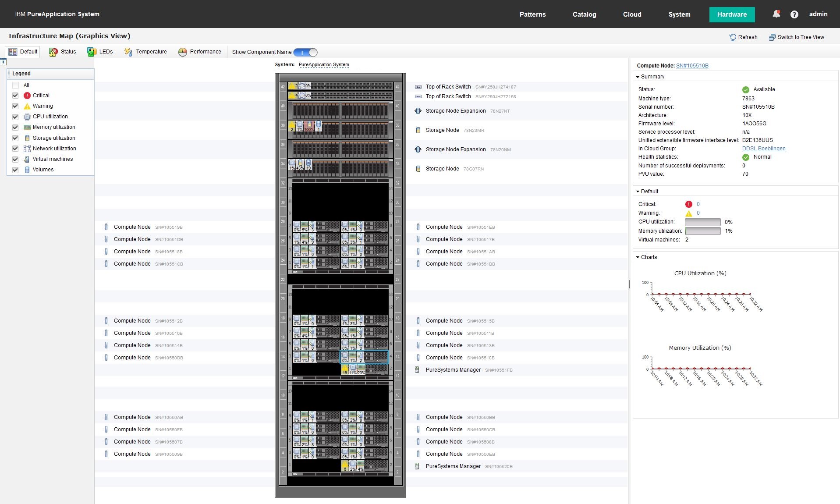The width and height of the screenshot is (840, 504).
Task: Collapse the Charts section
Action: 638,257
